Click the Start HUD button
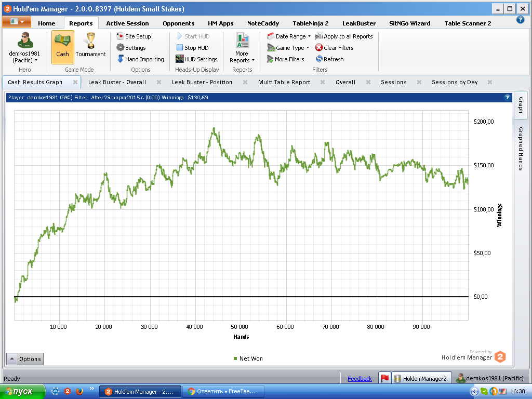The height and width of the screenshot is (399, 532). coord(193,36)
